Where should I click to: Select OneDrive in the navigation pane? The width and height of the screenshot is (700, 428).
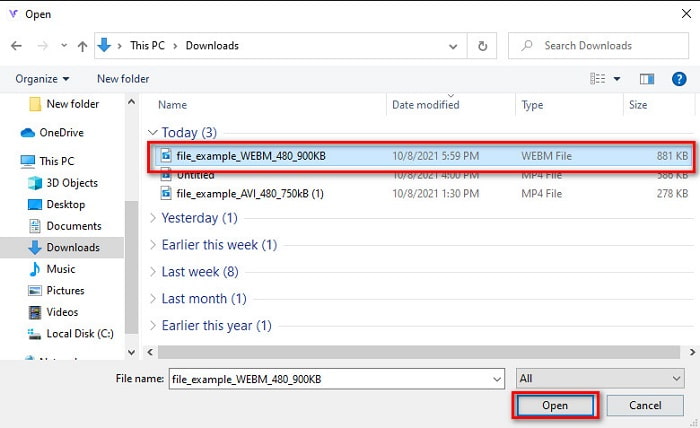61,132
